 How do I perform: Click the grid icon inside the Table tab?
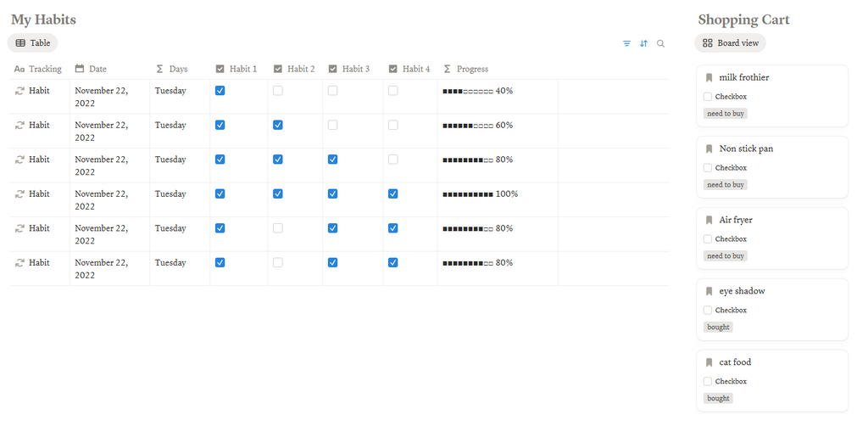(x=20, y=42)
